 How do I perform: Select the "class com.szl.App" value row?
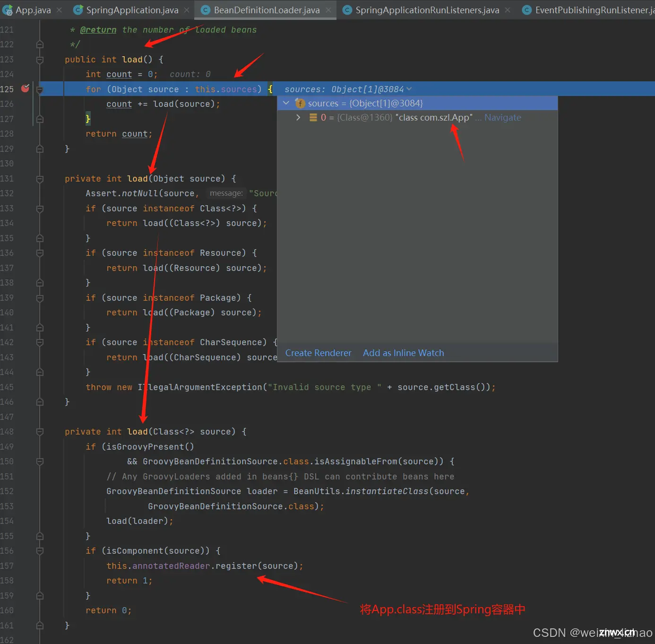pyautogui.click(x=417, y=117)
